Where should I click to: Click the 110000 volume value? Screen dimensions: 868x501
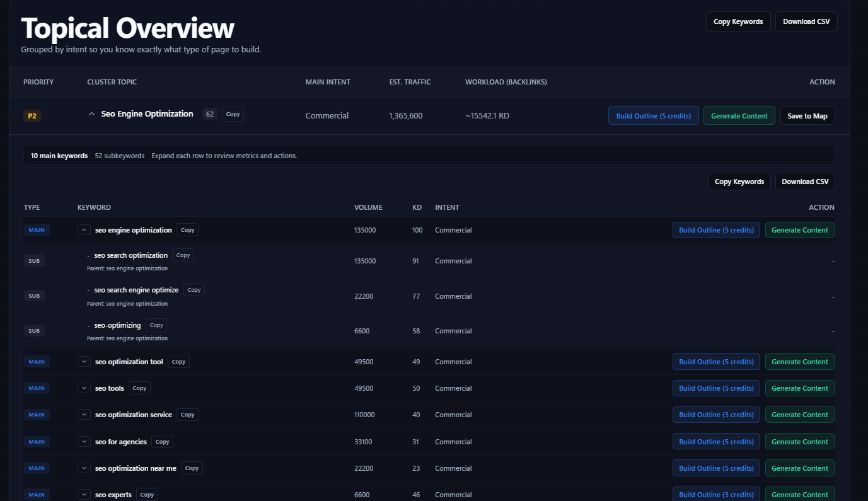point(365,415)
